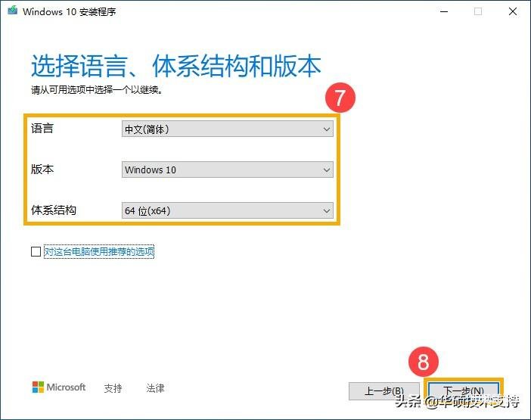Viewport: 531px width, 420px height.
Task: Open the 体系结构 dropdown showing 64 位(x64)
Action: 227,210
